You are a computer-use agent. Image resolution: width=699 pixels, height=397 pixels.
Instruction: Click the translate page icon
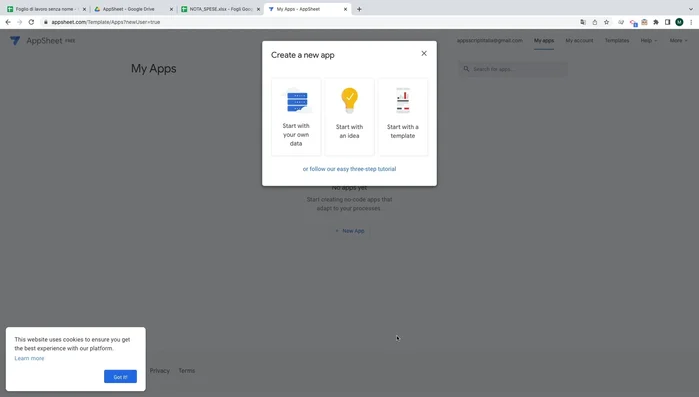point(583,22)
